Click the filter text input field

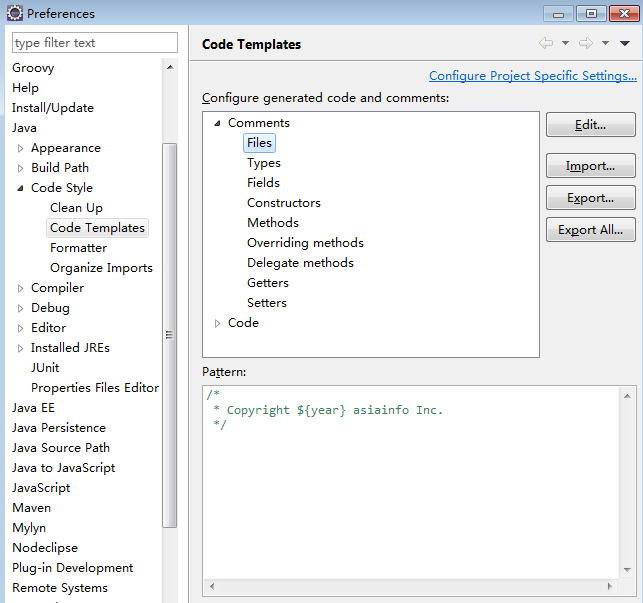point(94,43)
